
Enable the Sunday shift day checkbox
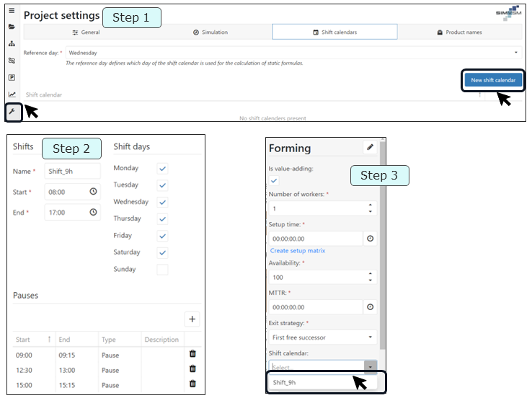(162, 270)
